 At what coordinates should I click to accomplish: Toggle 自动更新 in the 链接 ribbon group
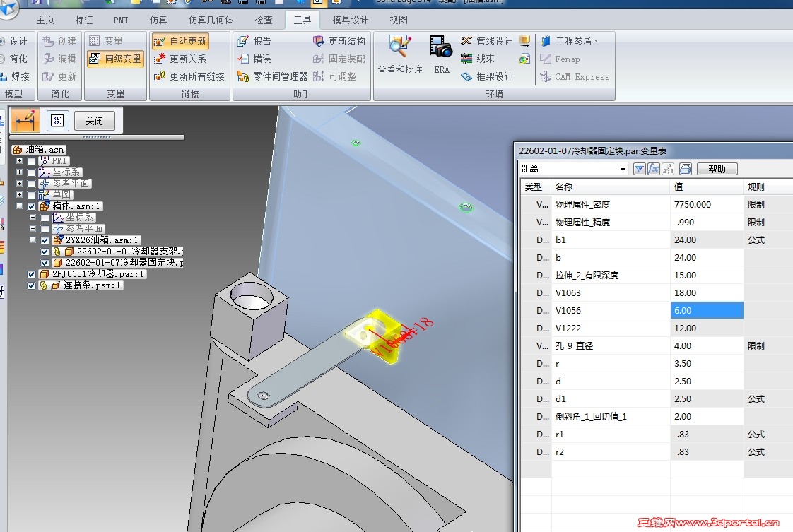(x=180, y=42)
